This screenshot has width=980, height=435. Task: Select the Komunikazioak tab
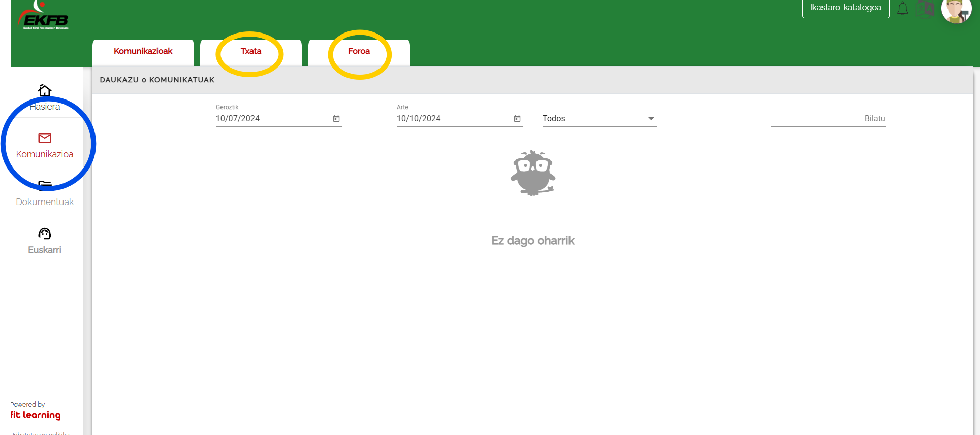pos(143,51)
